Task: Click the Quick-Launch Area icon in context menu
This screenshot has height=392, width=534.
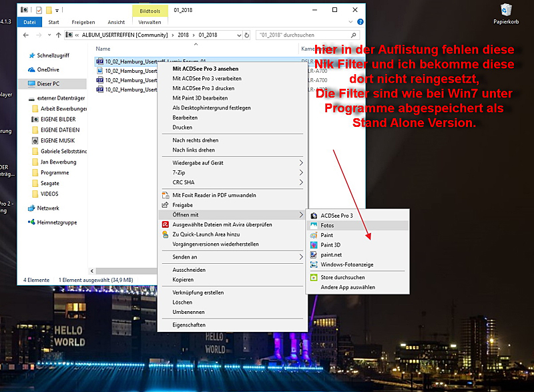Action: (x=166, y=234)
